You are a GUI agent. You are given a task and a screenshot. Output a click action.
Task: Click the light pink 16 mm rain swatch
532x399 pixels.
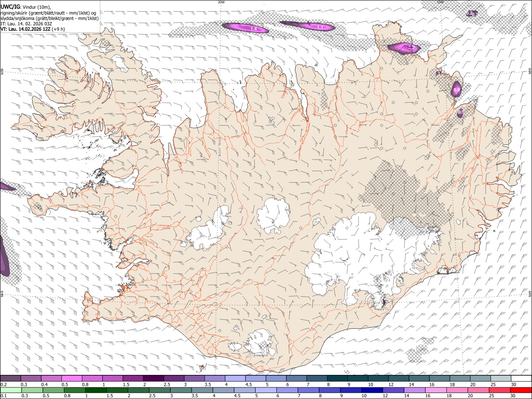tap(436, 390)
